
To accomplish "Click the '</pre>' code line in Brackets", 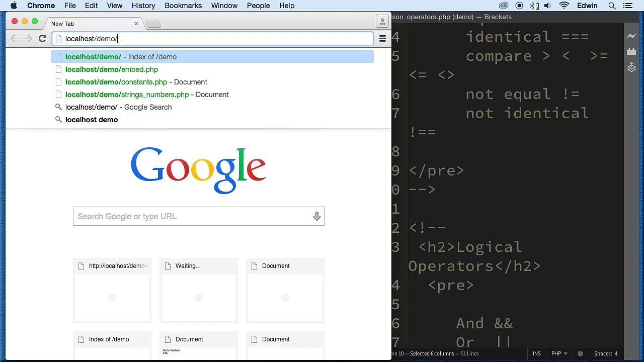I will [x=436, y=170].
